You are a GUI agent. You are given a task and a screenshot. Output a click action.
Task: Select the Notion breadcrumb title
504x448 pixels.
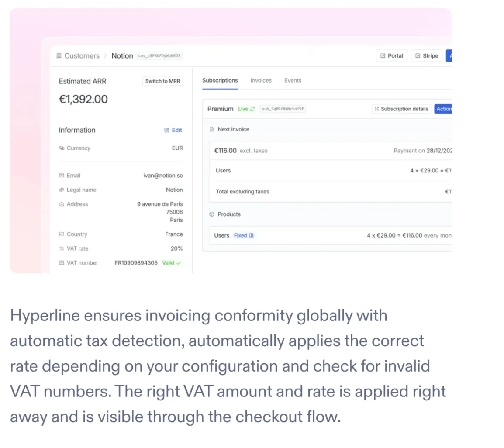(x=122, y=56)
